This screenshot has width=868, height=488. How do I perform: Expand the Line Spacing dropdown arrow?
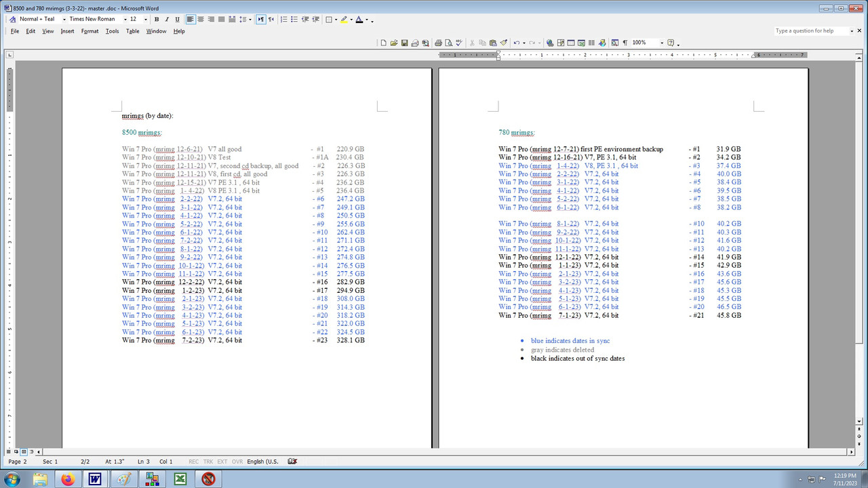[251, 19]
